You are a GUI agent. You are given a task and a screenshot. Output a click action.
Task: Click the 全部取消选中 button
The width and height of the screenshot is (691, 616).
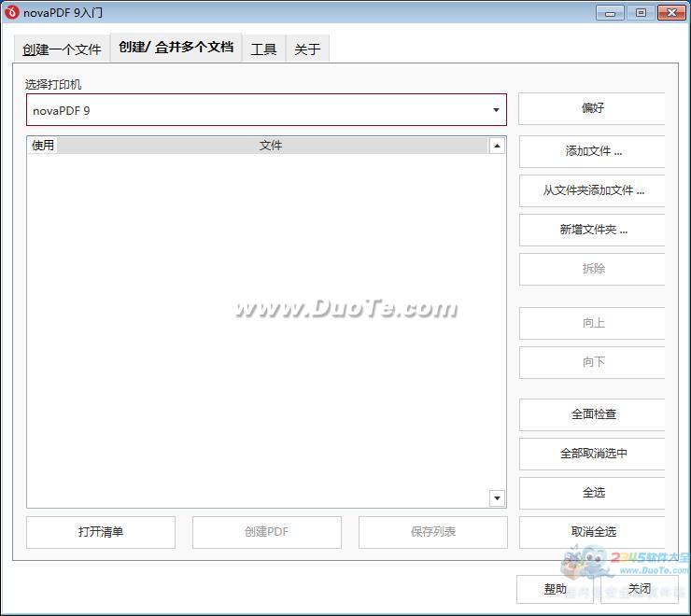592,454
